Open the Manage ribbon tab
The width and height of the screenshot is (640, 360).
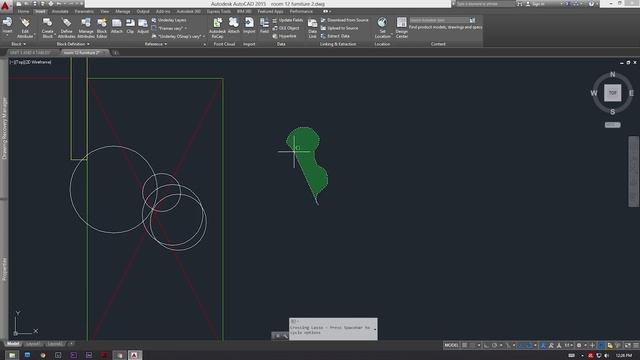pyautogui.click(x=122, y=11)
